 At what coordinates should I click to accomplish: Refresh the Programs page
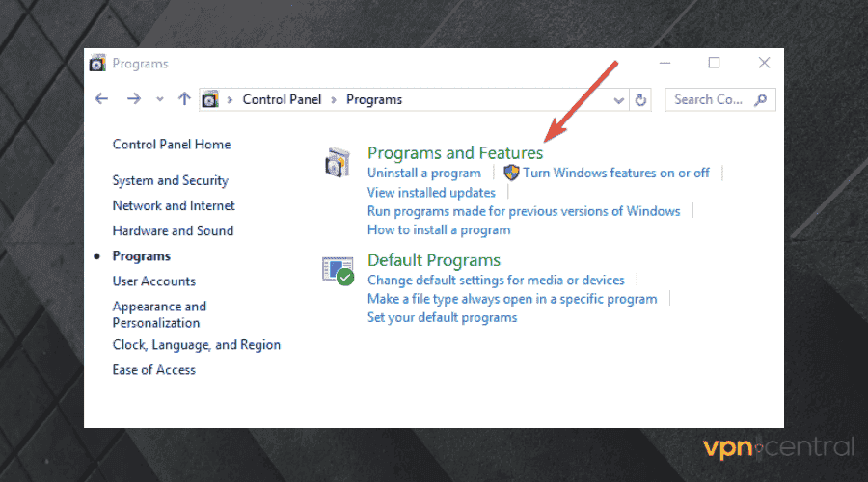point(640,99)
